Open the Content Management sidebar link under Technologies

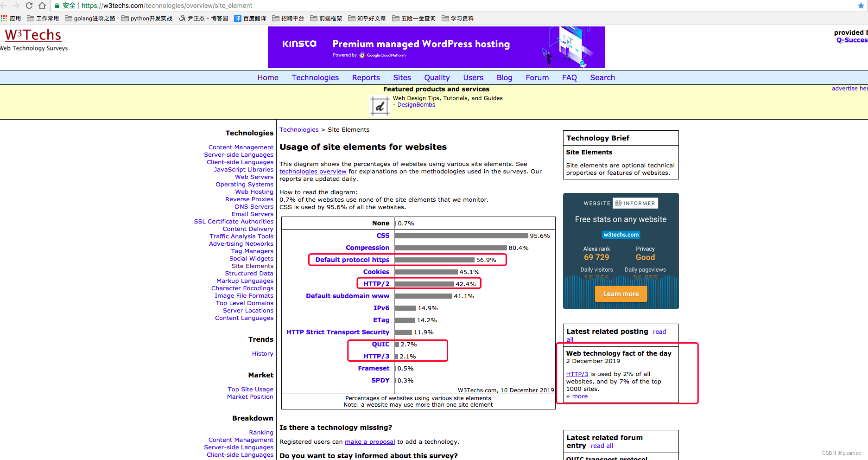coord(241,147)
